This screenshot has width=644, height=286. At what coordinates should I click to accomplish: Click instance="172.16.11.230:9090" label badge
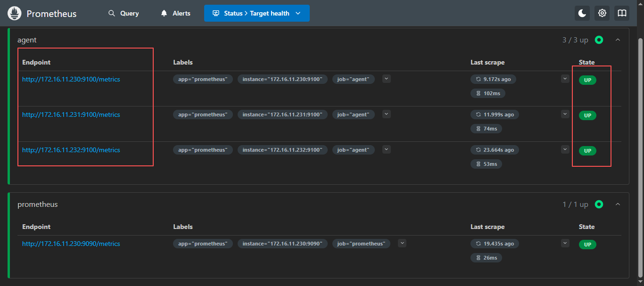(x=282, y=244)
